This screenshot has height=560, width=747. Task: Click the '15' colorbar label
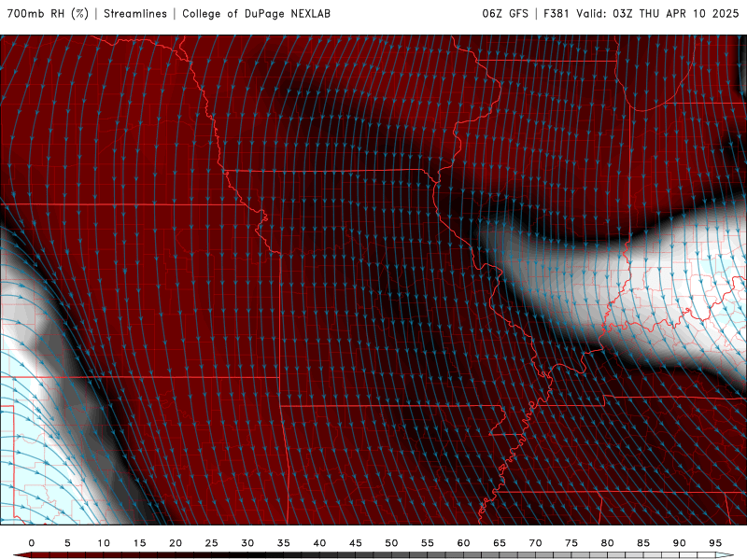click(139, 543)
